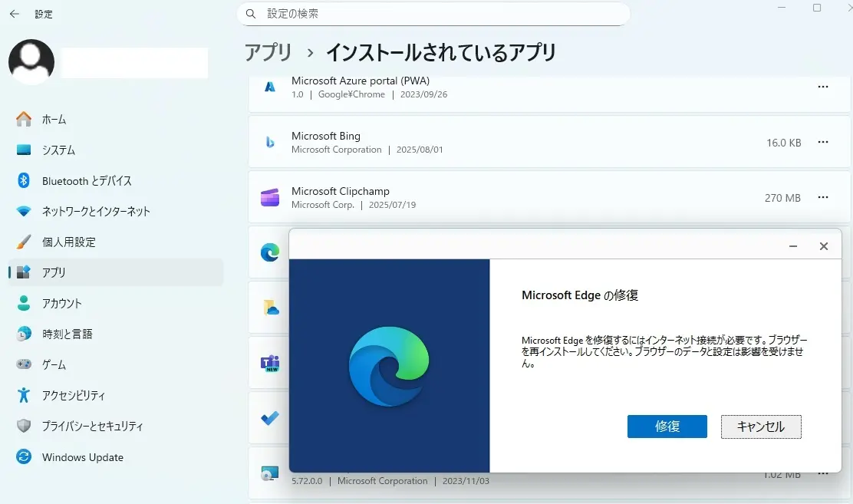Click the Microsoft Teams app icon
The height and width of the screenshot is (504, 853).
click(270, 363)
